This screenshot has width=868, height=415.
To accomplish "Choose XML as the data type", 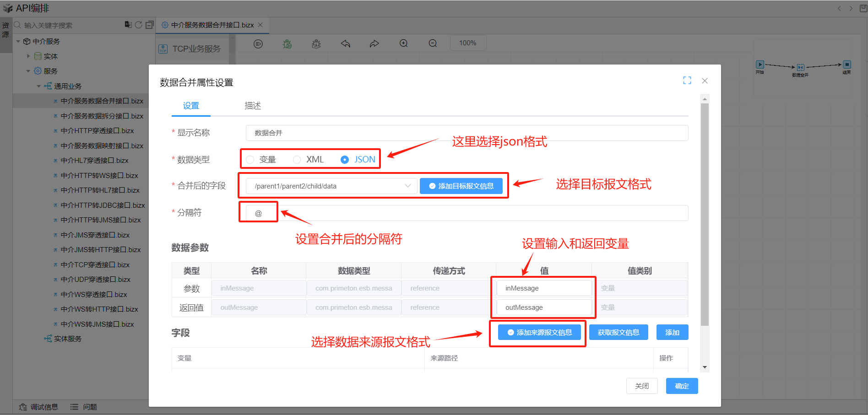I will point(297,160).
